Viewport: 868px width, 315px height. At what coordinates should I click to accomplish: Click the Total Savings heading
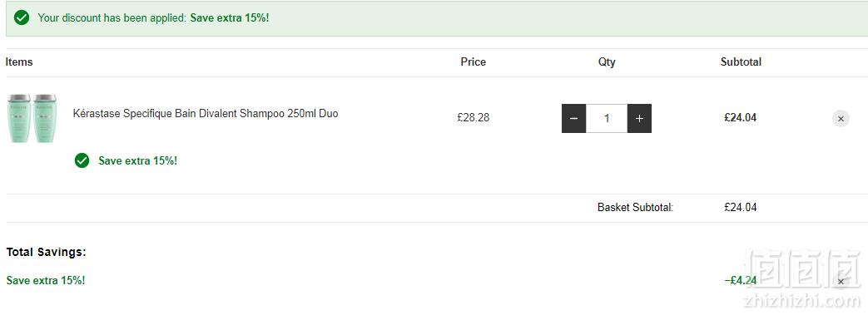click(47, 253)
